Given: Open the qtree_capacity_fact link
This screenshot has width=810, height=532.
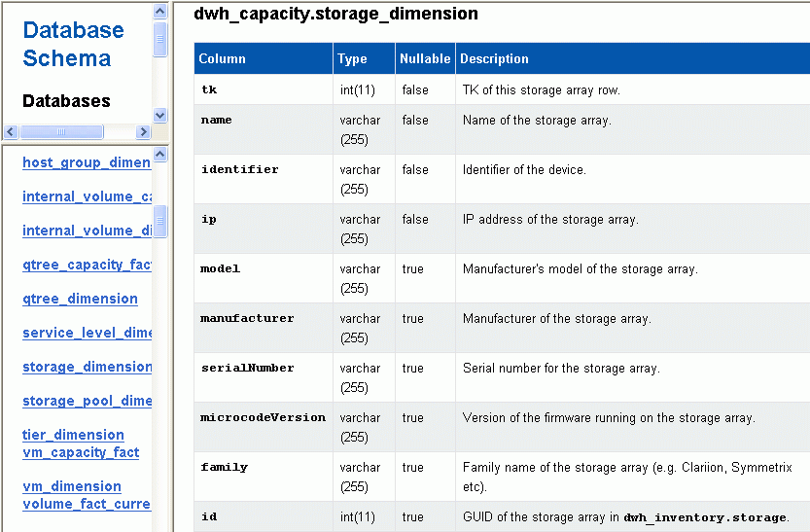Looking at the screenshot, I should [x=87, y=265].
